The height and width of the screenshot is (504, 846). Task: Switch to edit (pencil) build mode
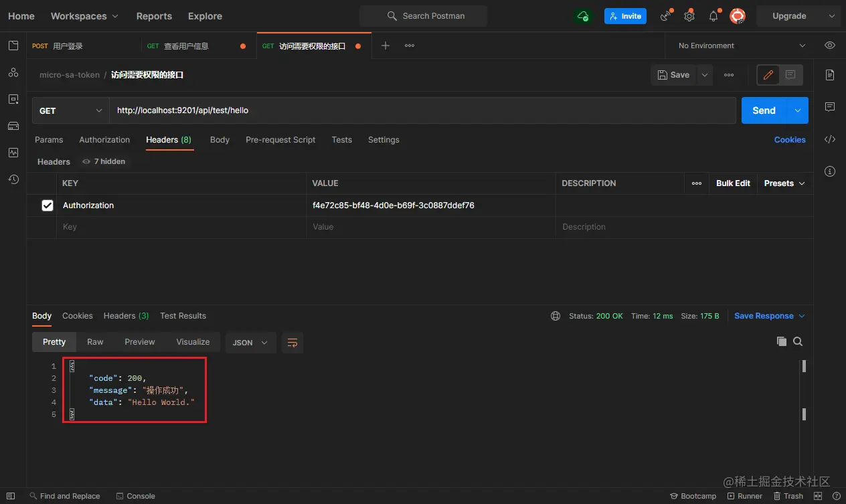click(768, 75)
